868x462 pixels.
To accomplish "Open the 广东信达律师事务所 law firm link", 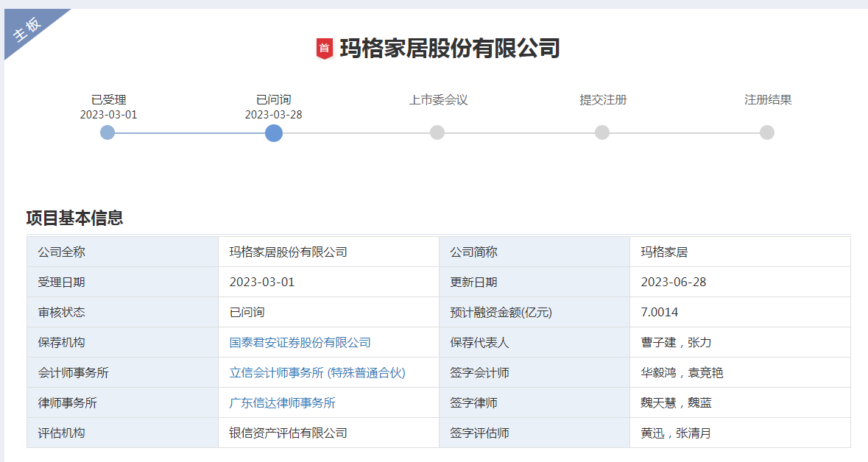I will tap(282, 403).
